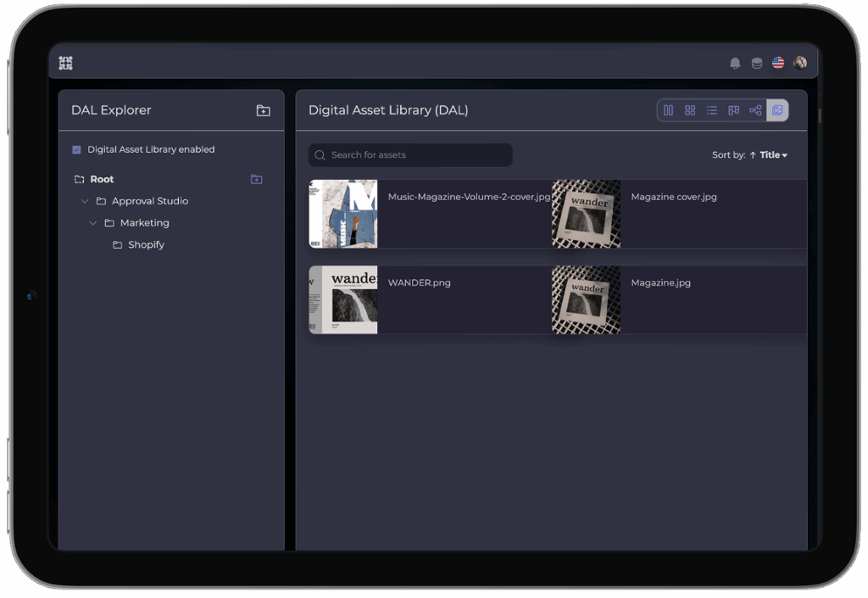Click the Root folder icon
This screenshot has width=868, height=598.
79,180
